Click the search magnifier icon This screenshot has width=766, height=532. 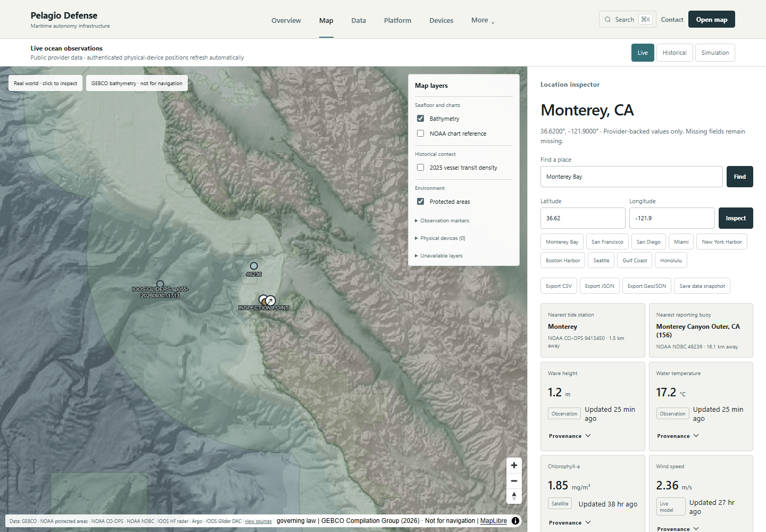coord(607,20)
